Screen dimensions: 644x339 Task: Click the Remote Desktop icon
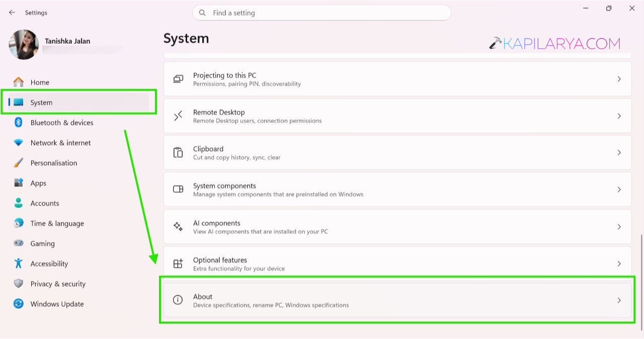click(x=178, y=116)
